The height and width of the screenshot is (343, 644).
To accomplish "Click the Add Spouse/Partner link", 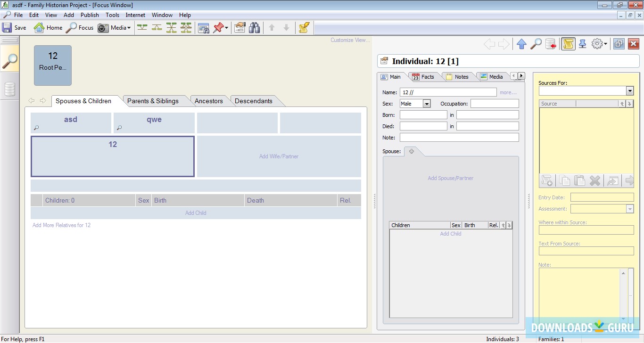I will coord(451,178).
